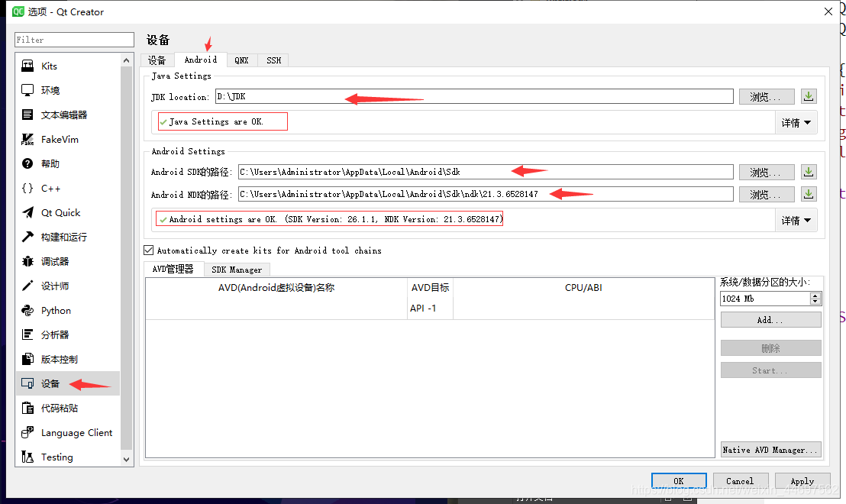
Task: Select the Language Client icon
Action: point(27,432)
